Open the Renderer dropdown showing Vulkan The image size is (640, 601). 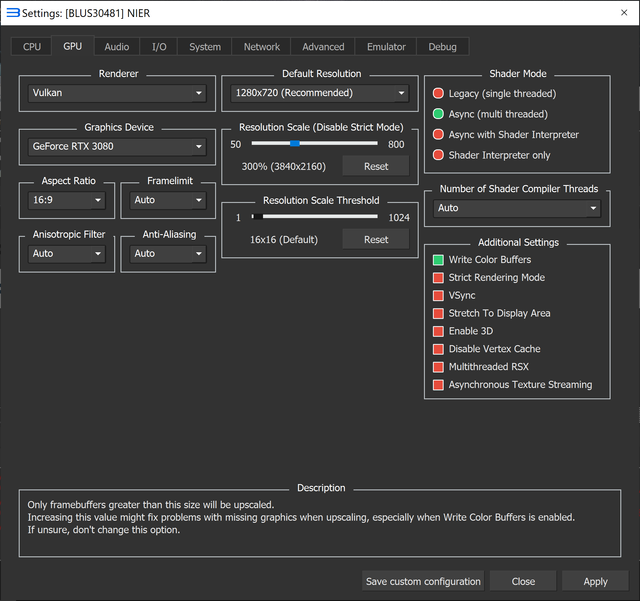pyautogui.click(x=117, y=93)
